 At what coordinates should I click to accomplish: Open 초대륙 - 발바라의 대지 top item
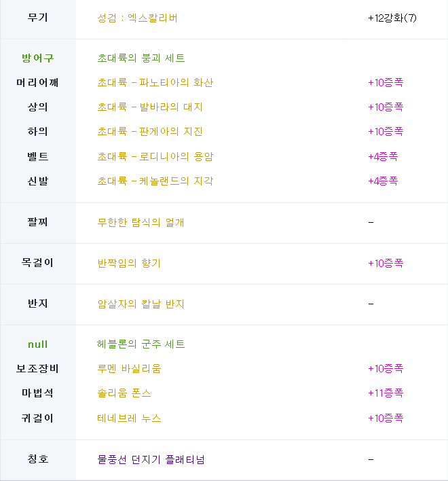(150, 107)
